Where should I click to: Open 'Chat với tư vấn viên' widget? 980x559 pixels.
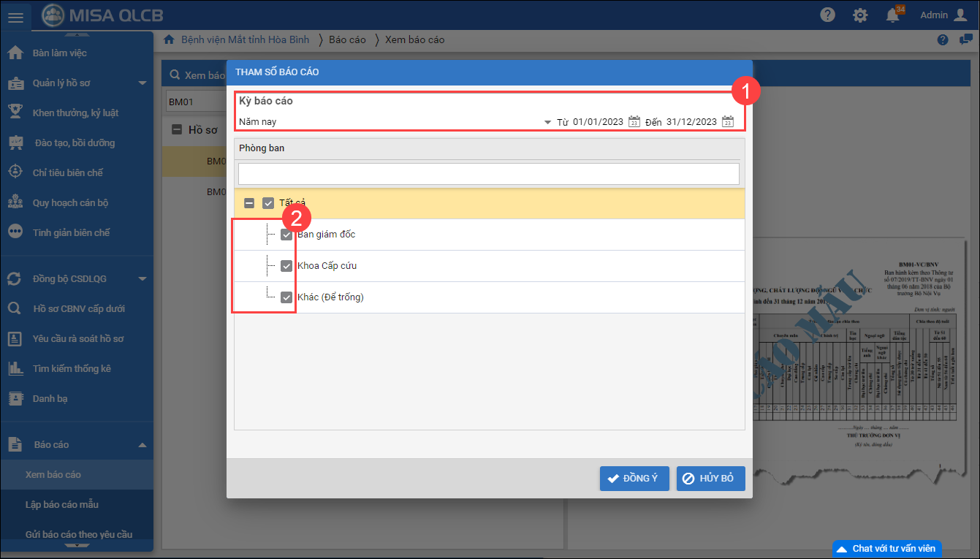(886, 549)
